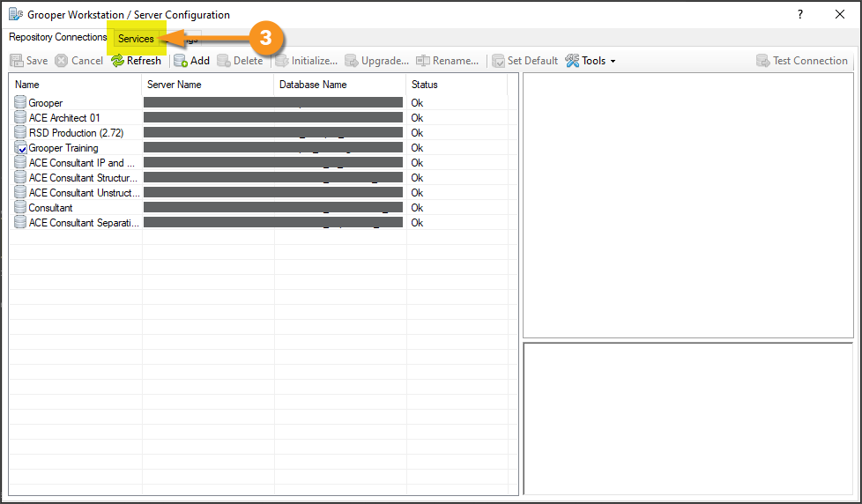Image resolution: width=862 pixels, height=504 pixels.
Task: Select the RSD Production (2.72) connection
Action: point(264,132)
